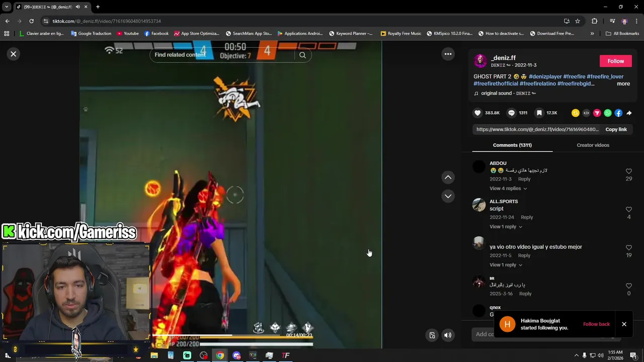Click the _deniz.ff profile avatar
Screen dimensions: 644x362
pos(480,61)
